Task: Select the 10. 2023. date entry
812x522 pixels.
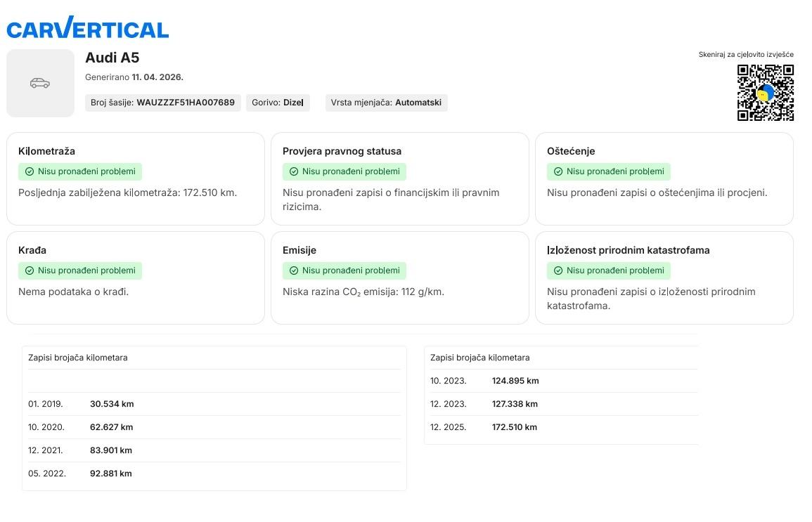Action: tap(449, 381)
